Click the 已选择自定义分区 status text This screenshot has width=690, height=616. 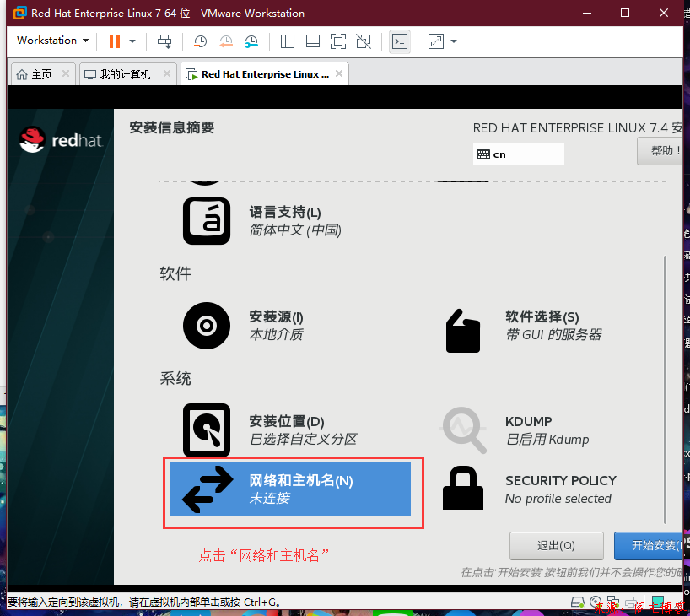303,439
